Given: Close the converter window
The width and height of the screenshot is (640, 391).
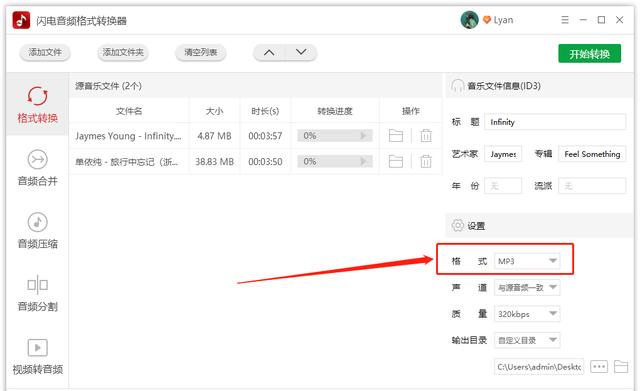Looking at the screenshot, I should tap(620, 20).
